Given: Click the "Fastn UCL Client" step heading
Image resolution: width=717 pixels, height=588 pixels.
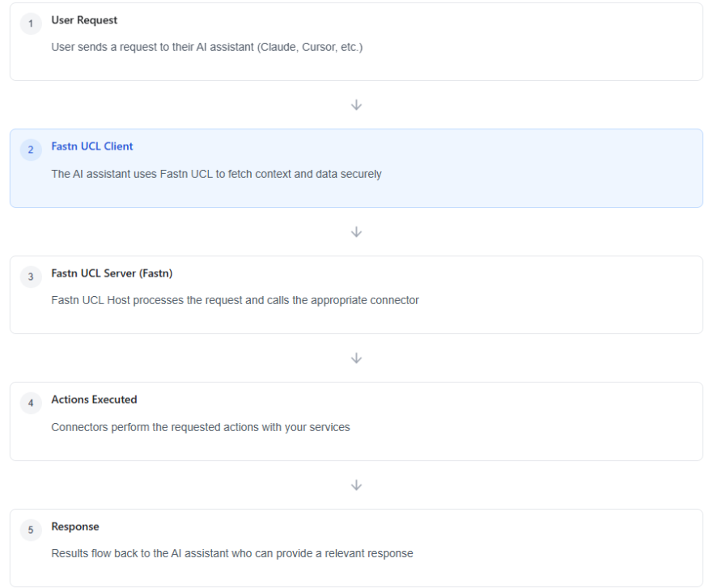Looking at the screenshot, I should pos(92,146).
